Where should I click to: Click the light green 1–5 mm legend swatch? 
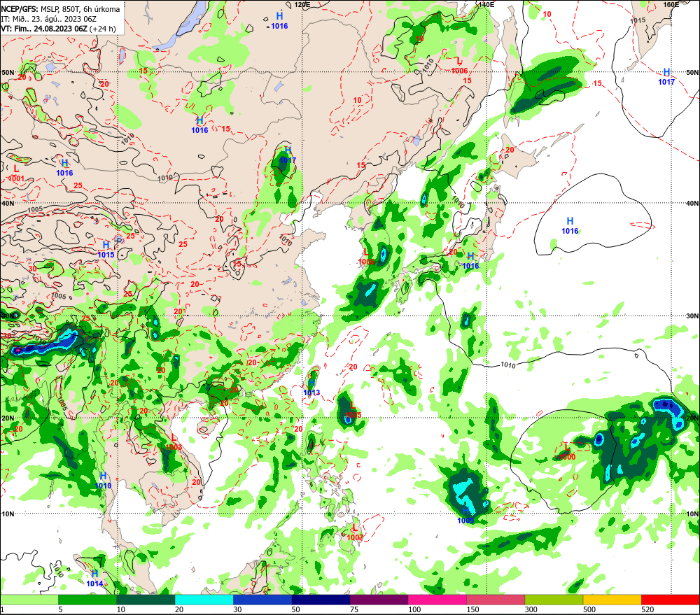[x=29, y=600]
